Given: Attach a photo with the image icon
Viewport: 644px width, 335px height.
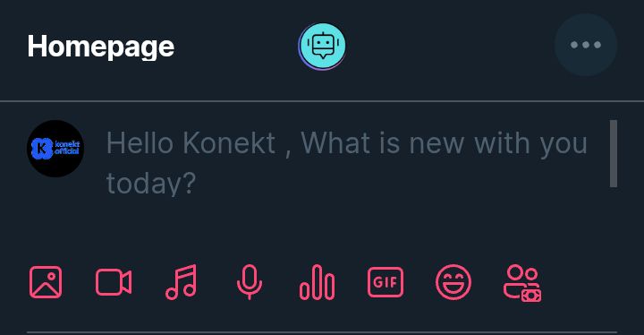Looking at the screenshot, I should coord(46,282).
